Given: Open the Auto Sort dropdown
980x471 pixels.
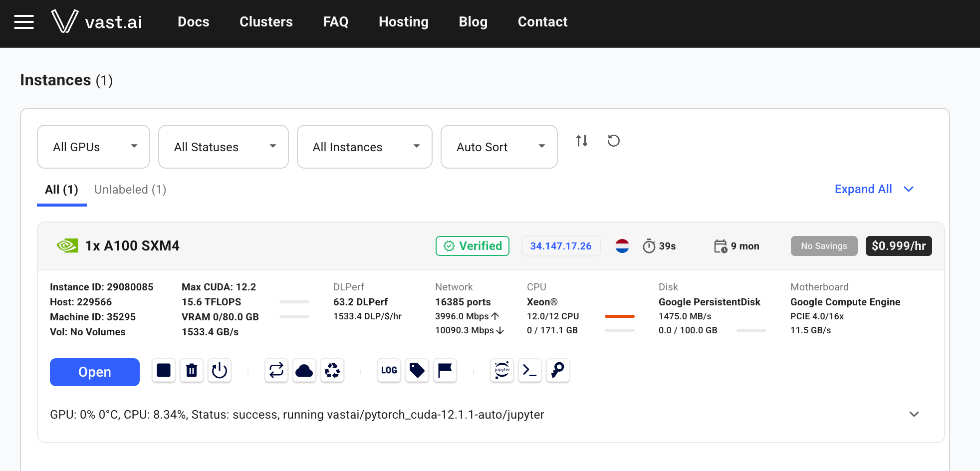Looking at the screenshot, I should 499,147.
